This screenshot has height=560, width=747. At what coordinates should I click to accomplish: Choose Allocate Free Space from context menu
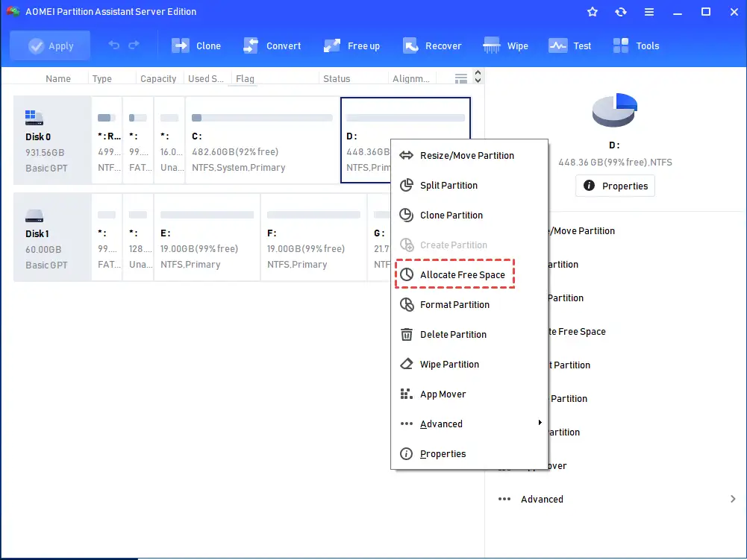coord(469,274)
